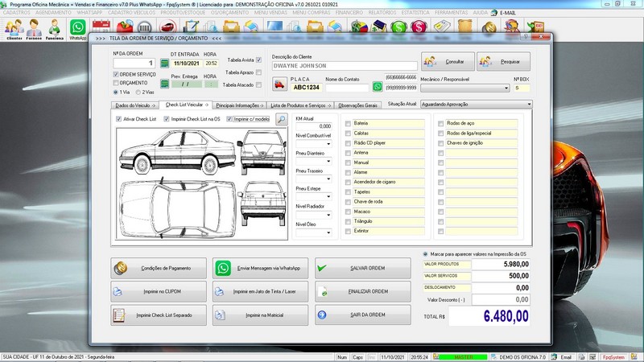This screenshot has height=362, width=644.
Task: Click the Fornece suppliers icon
Action: [34, 28]
